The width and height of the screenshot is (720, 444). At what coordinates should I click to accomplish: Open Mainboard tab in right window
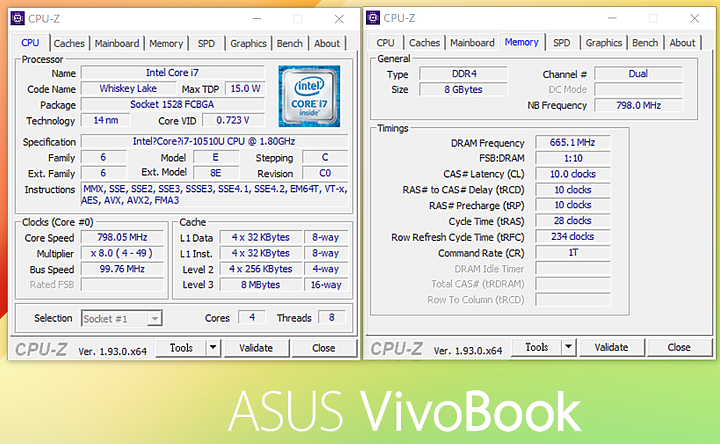pyautogui.click(x=472, y=43)
